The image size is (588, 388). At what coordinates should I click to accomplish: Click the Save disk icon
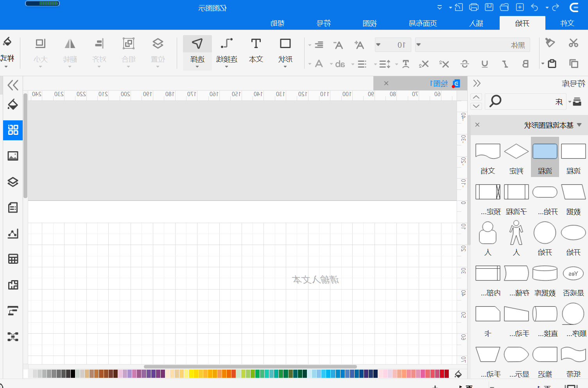(x=489, y=7)
